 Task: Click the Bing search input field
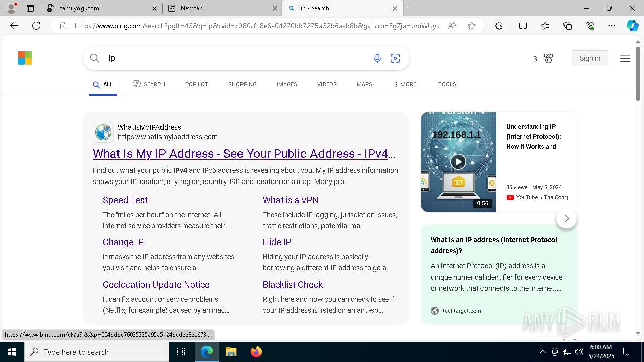236,58
